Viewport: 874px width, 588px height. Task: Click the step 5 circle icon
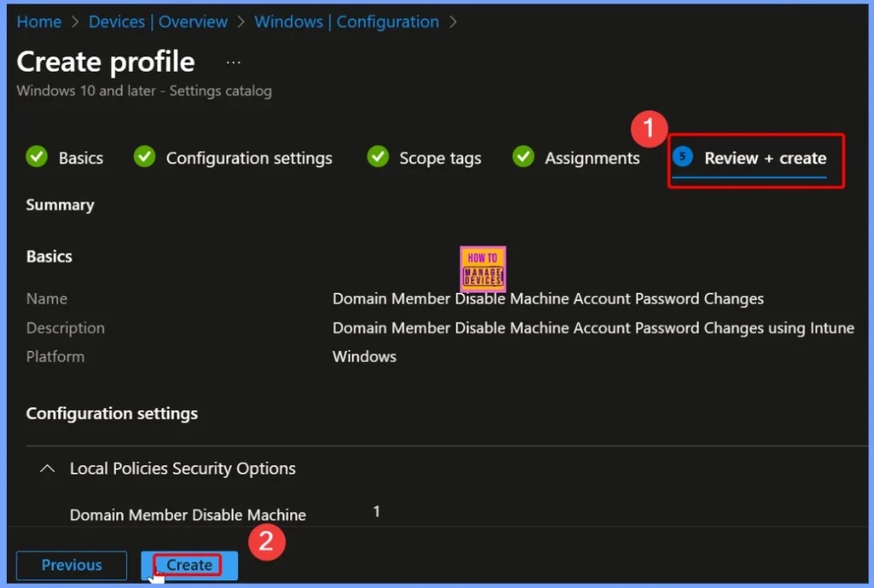click(x=682, y=157)
